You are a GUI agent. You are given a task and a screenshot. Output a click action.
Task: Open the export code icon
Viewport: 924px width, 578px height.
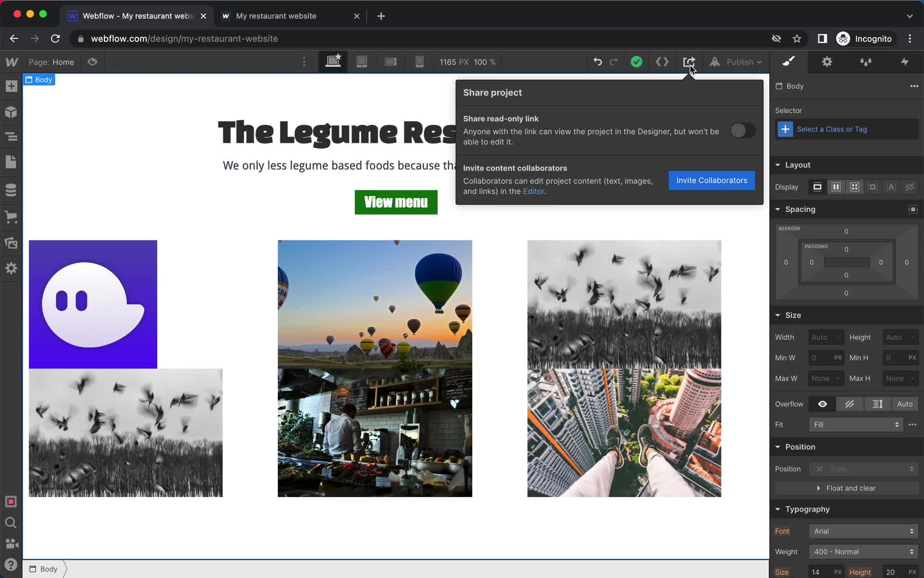point(662,62)
